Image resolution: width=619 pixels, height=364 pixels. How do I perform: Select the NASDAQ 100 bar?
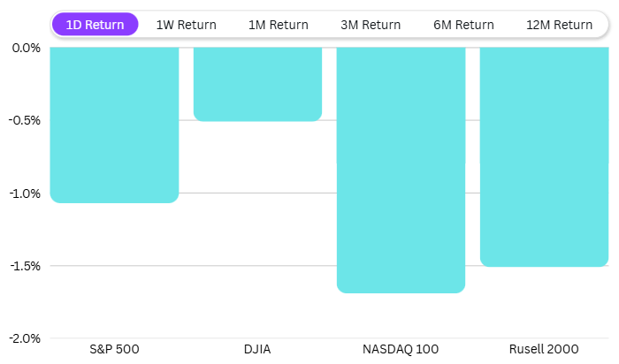401,170
